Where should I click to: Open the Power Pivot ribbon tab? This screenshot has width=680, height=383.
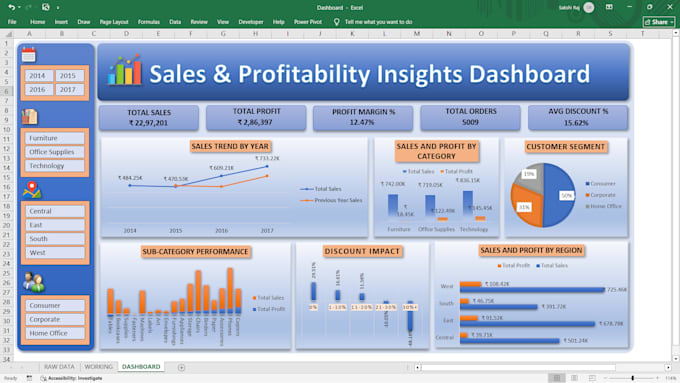(x=308, y=22)
